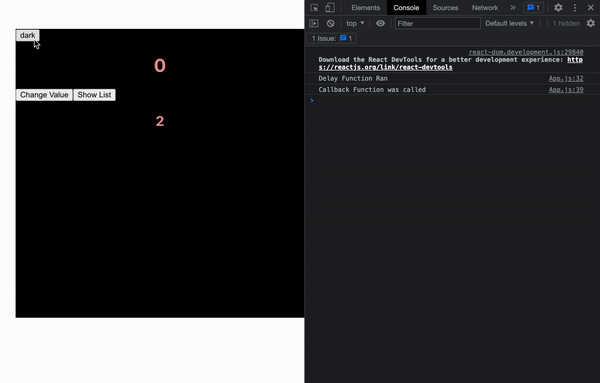Open the top JavaScript context dropdown

[355, 23]
